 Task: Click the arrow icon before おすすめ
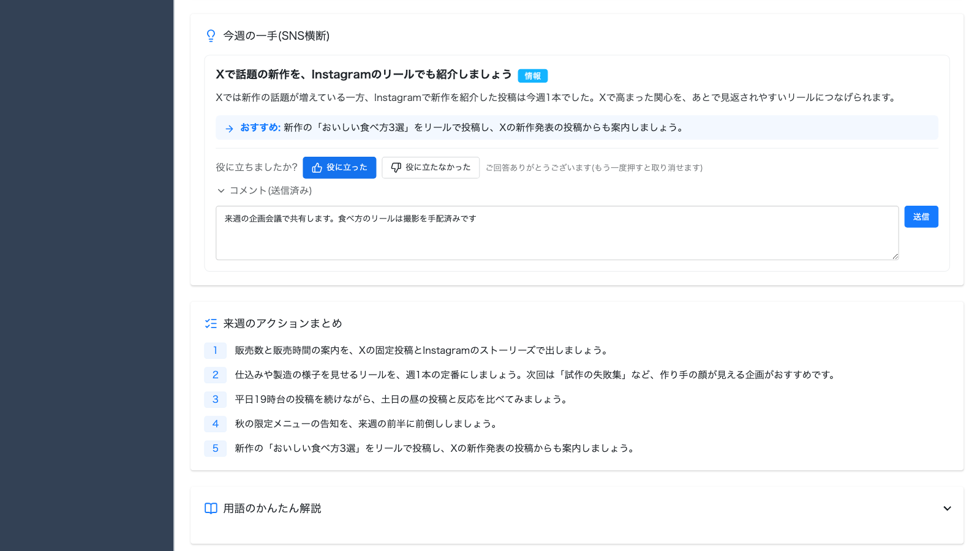point(229,129)
